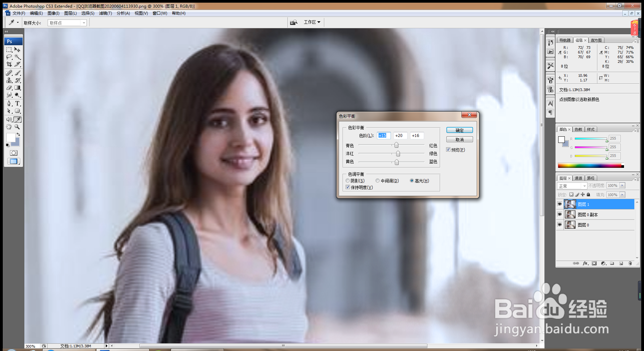The height and width of the screenshot is (351, 644).
Task: Add a layer mask
Action: 594,263
